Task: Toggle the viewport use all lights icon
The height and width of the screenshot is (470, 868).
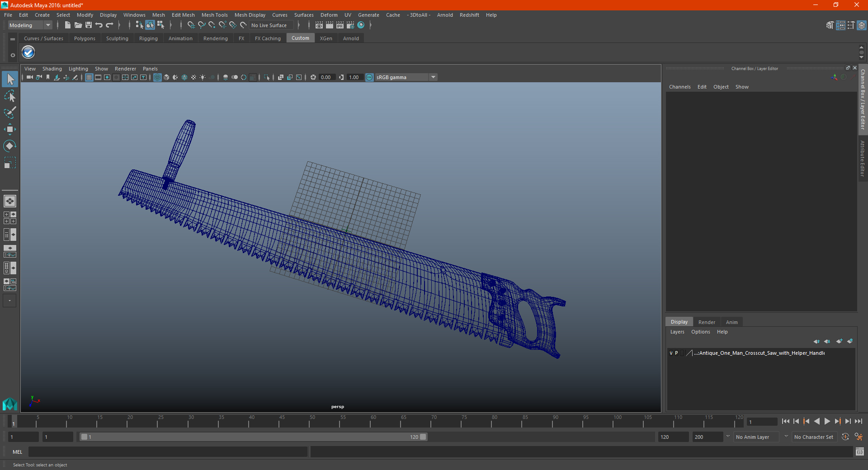Action: (x=203, y=77)
